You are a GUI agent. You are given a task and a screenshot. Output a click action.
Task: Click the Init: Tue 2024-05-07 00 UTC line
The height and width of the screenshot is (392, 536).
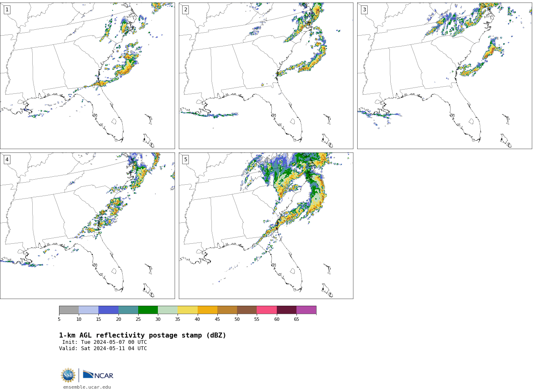coord(105,342)
